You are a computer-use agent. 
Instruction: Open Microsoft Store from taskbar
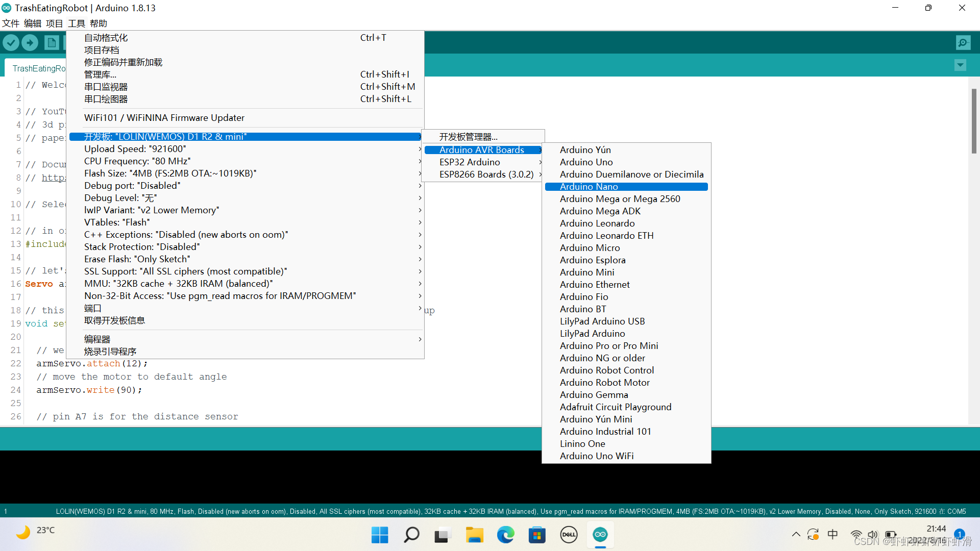click(537, 535)
